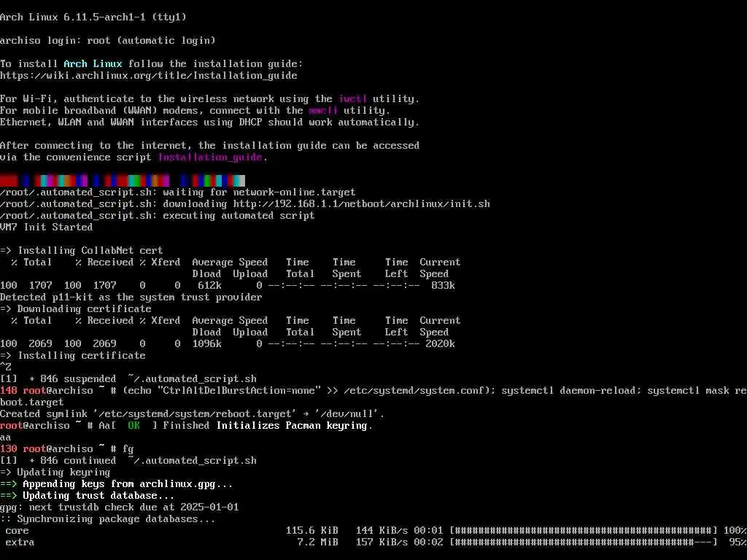This screenshot has height=560, width=747.
Task: Click '=> Installing certificate' line
Action: [x=73, y=356]
